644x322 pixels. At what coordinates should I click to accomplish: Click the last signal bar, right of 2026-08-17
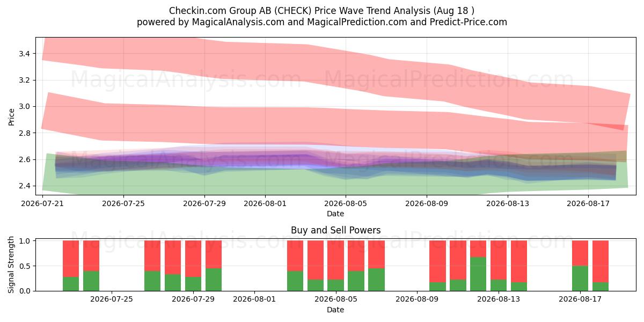pos(601,266)
